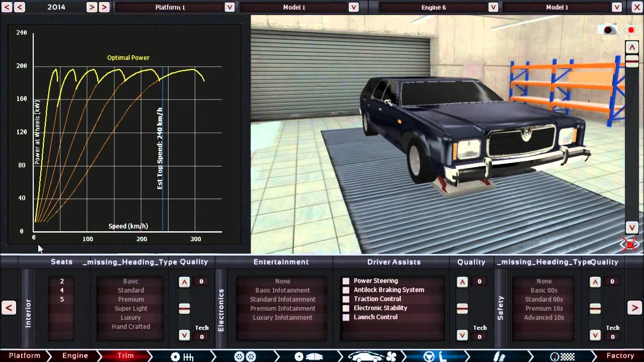This screenshot has width=644, height=362.
Task: Jump back years with the outermost left year arrow
Action: tap(7, 7)
